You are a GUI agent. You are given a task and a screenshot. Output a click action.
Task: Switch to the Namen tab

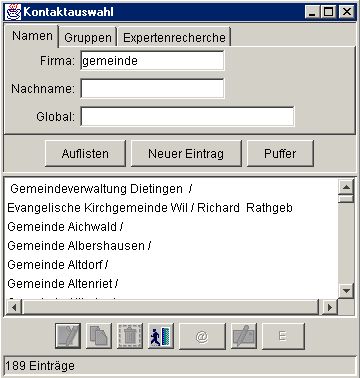click(32, 36)
